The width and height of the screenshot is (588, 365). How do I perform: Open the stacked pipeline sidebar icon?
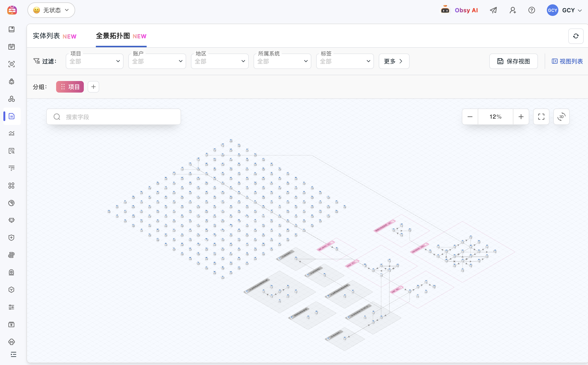(x=12, y=255)
